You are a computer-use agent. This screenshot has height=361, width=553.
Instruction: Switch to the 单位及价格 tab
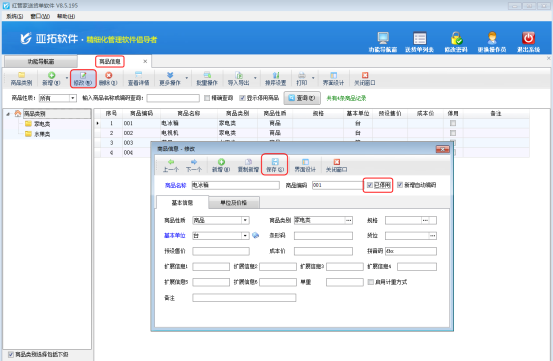[234, 203]
